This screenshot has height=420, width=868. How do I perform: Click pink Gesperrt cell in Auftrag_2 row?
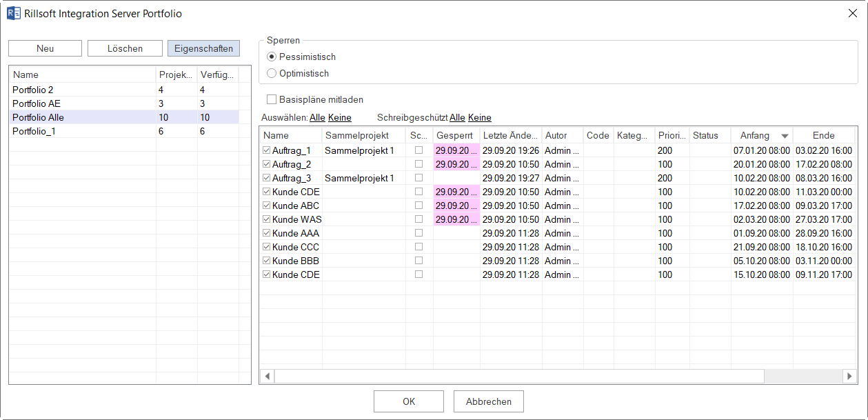456,164
